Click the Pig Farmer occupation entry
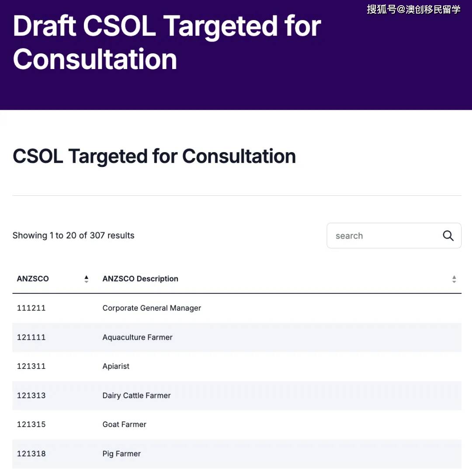Screen dimensions: 472x476 coord(121,454)
